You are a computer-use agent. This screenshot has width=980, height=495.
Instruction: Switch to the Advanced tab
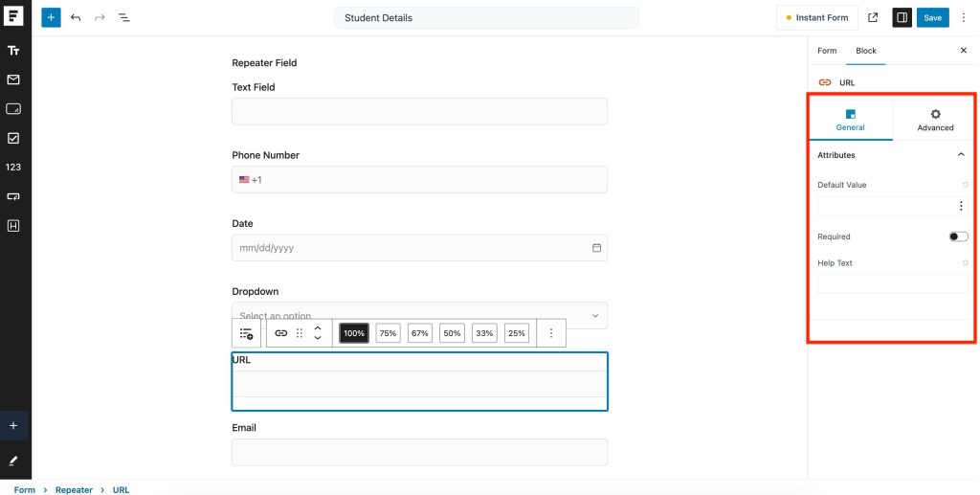(935, 120)
